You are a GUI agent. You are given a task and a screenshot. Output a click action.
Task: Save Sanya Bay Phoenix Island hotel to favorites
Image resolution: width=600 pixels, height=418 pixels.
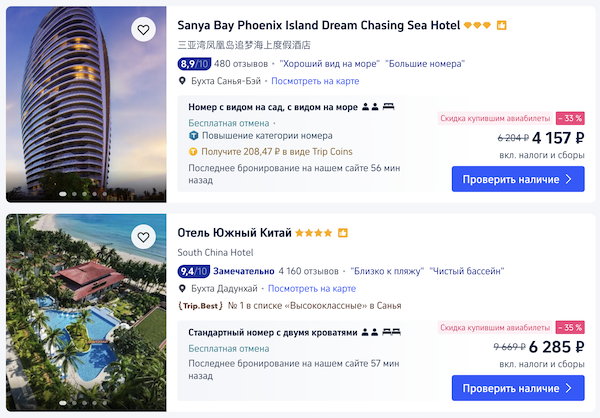144,30
